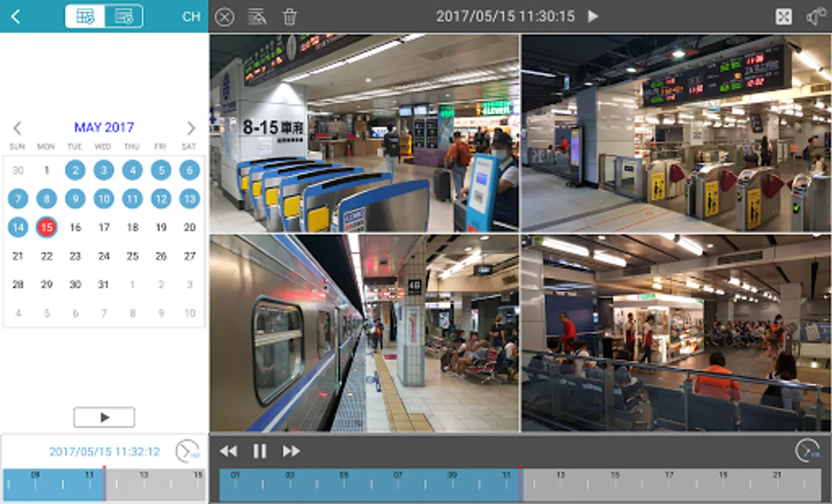Click play button below the calendar

pos(104,417)
